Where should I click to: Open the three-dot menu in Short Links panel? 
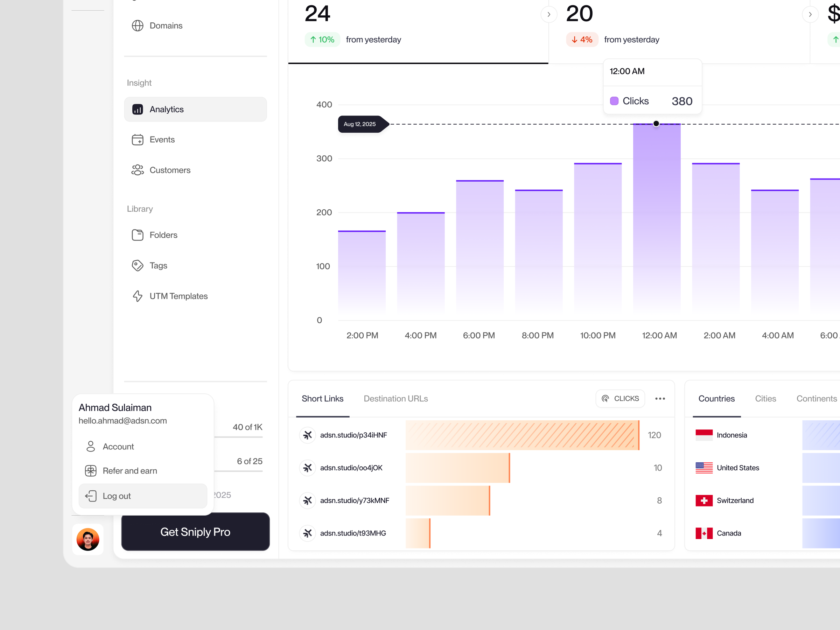coord(660,398)
